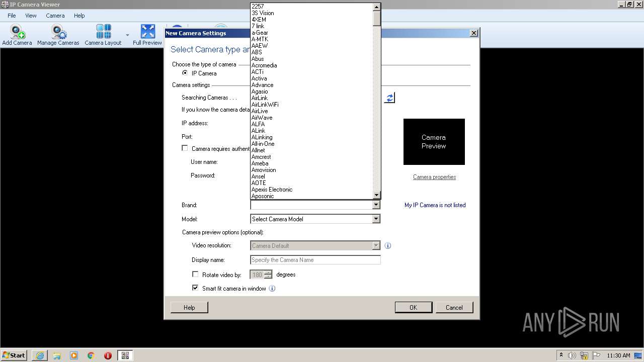Switch to Full Preview mode

147,35
